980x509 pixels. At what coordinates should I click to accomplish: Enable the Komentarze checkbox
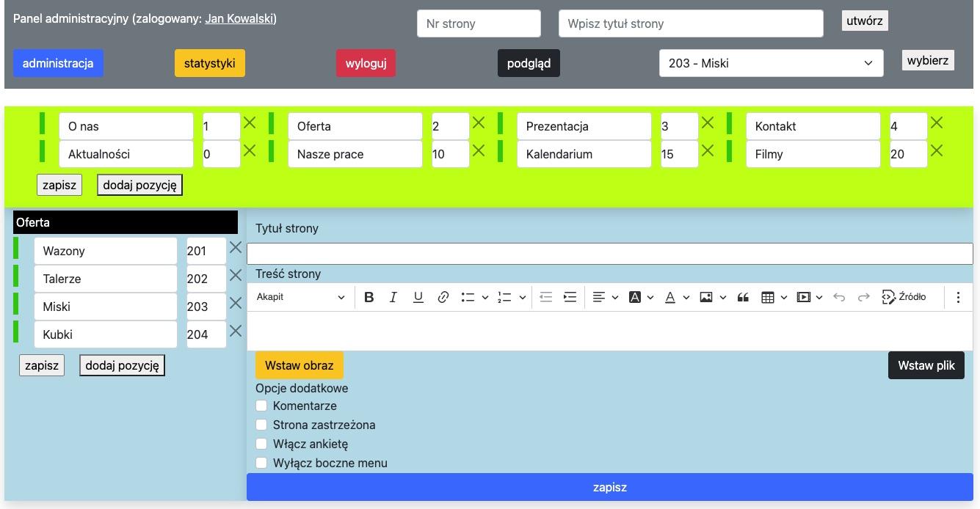(261, 406)
